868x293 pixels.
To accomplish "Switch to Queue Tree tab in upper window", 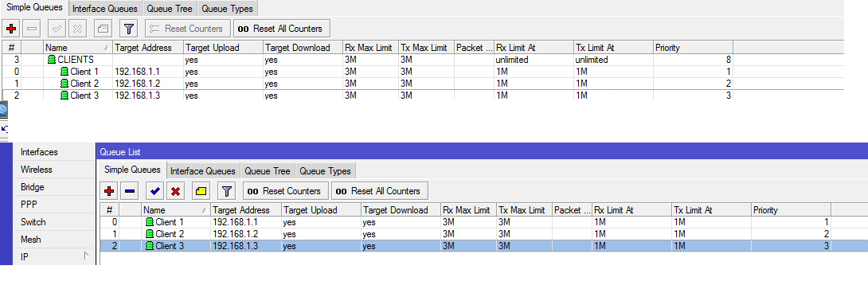I will point(170,9).
